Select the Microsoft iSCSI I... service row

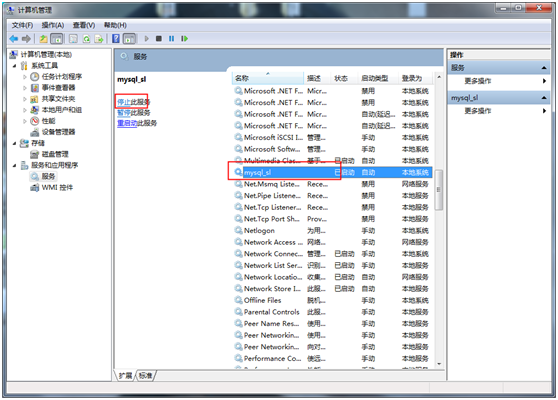(x=333, y=137)
